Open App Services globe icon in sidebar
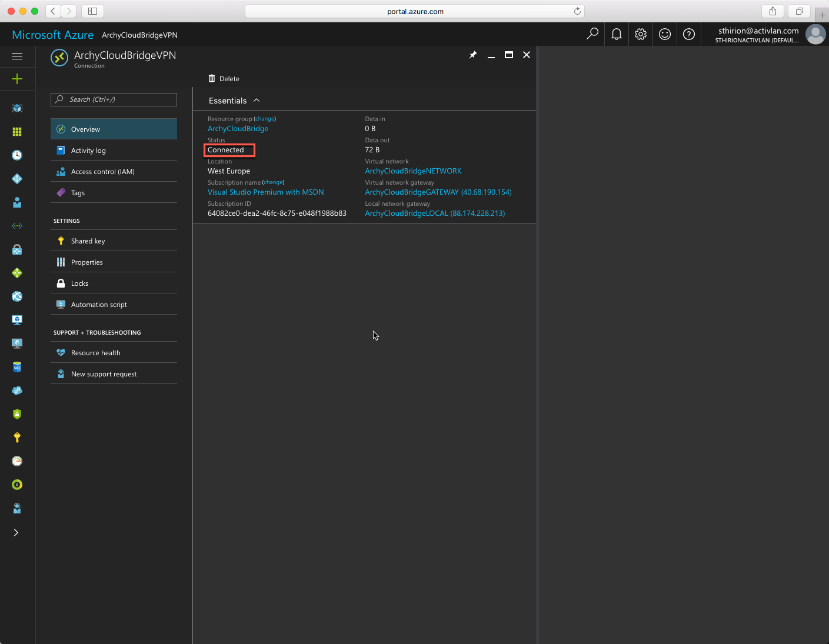Screen dimensions: 829x644 17,296
